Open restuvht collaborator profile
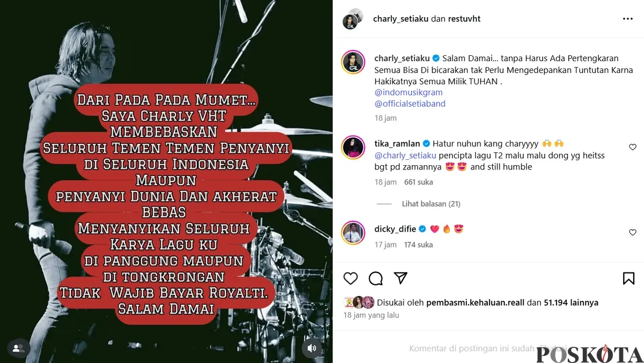This screenshot has height=363, width=644. point(464,19)
